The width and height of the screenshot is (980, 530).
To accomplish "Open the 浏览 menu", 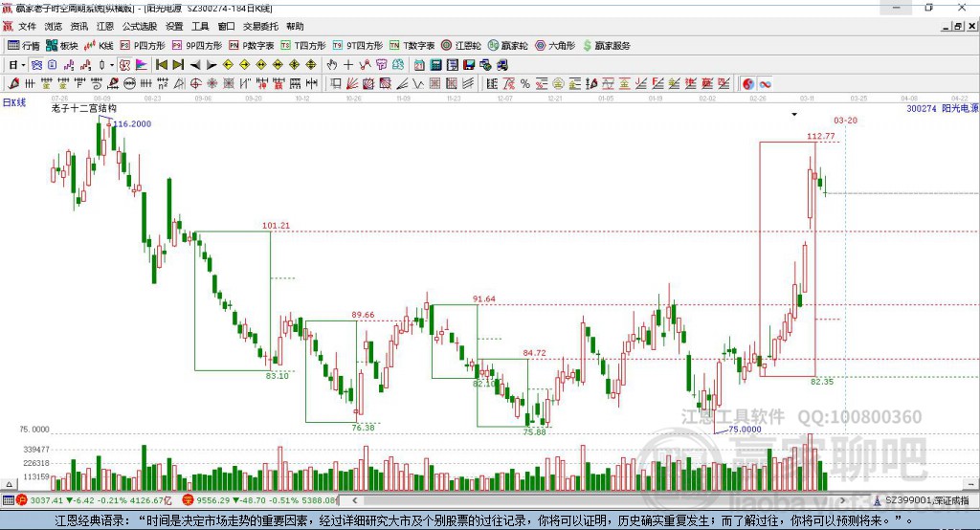I will [54, 26].
